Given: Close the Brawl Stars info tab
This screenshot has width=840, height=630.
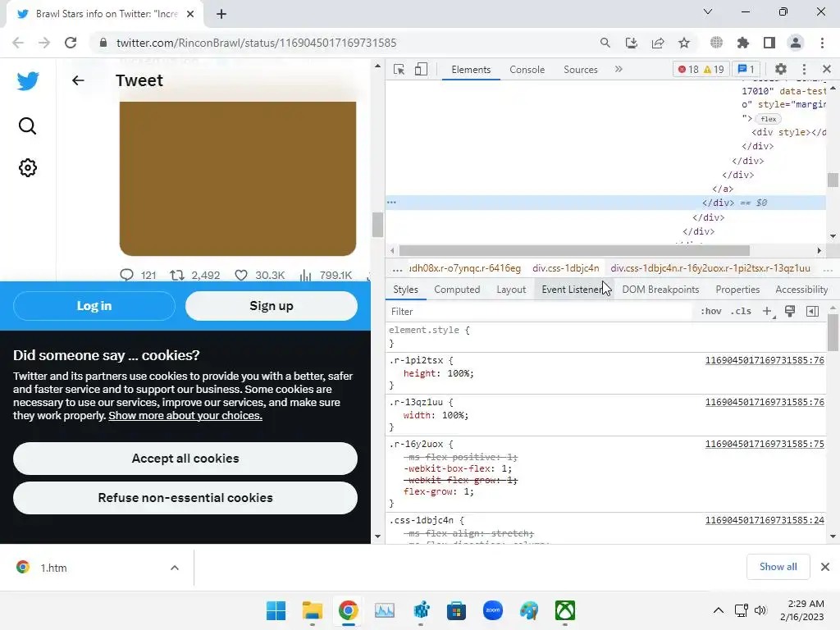Looking at the screenshot, I should coord(190,14).
